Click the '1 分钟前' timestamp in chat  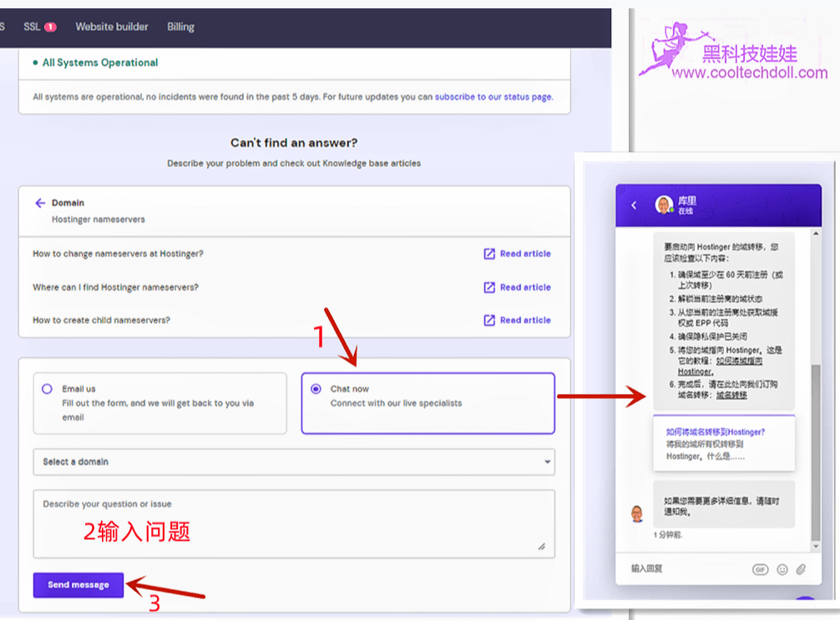[668, 535]
